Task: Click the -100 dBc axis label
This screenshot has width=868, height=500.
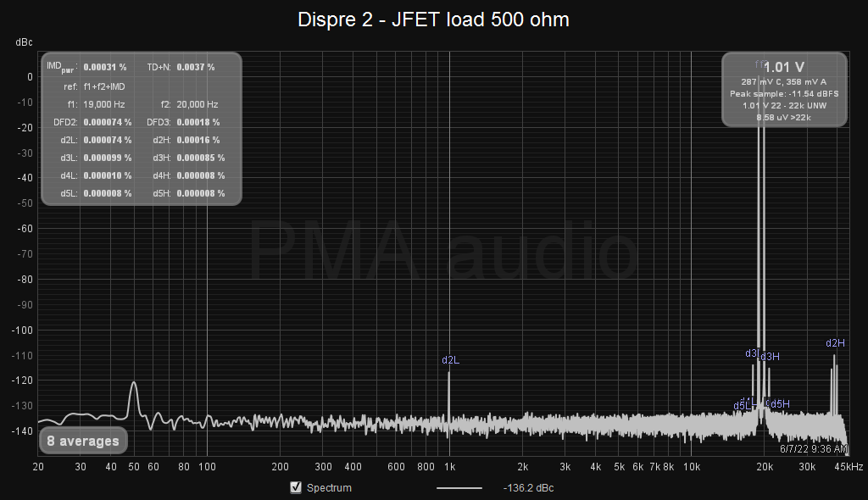Action: coord(22,330)
